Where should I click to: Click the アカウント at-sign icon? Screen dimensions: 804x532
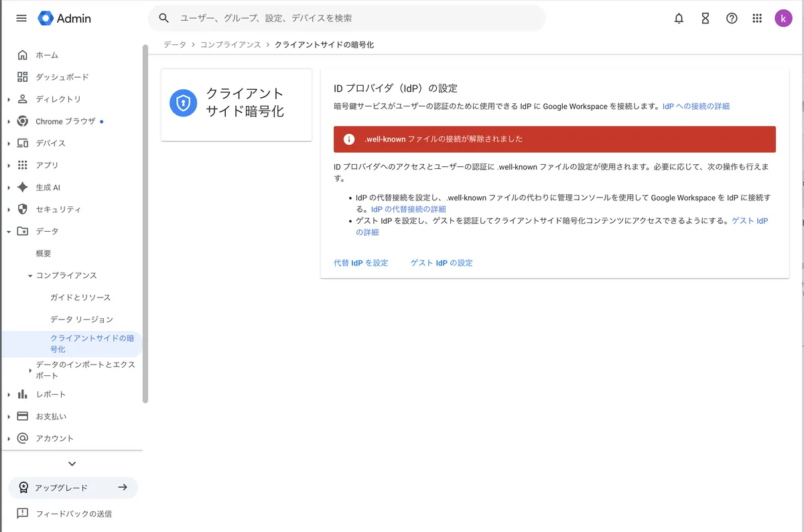[x=23, y=438]
